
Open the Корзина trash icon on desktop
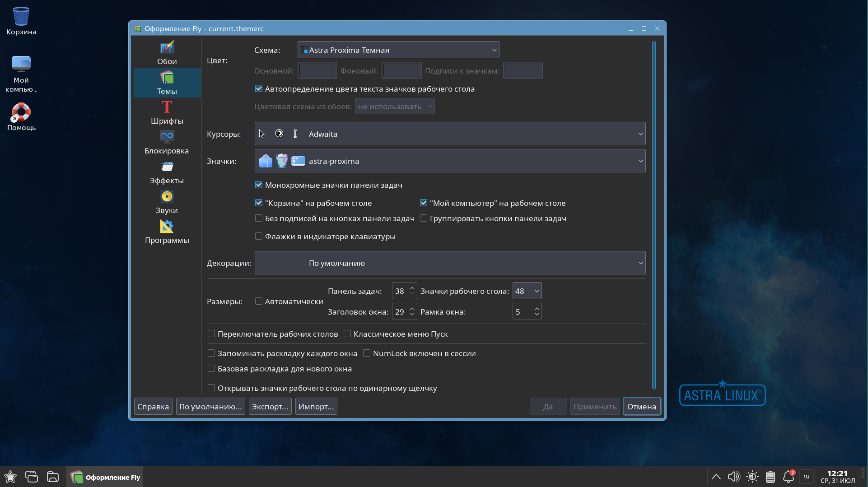pos(21,17)
